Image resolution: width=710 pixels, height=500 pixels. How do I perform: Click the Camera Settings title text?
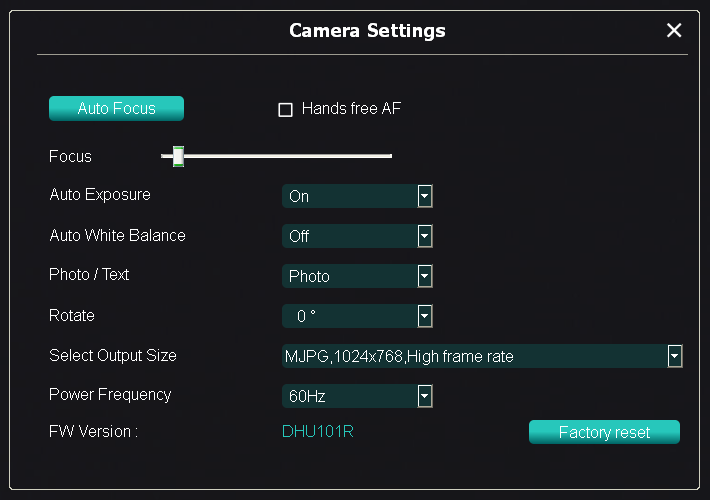coord(367,31)
